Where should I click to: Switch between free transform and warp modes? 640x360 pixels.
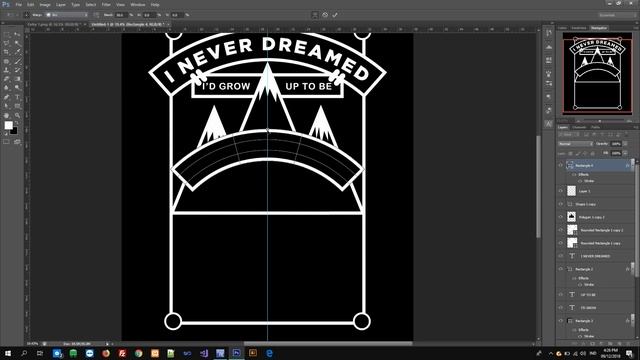315,15
